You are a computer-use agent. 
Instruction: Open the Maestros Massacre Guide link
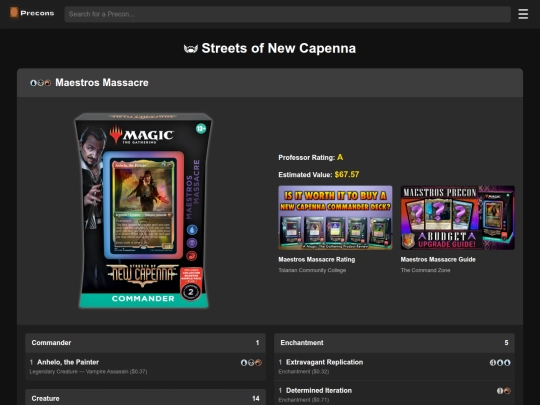coord(438,260)
